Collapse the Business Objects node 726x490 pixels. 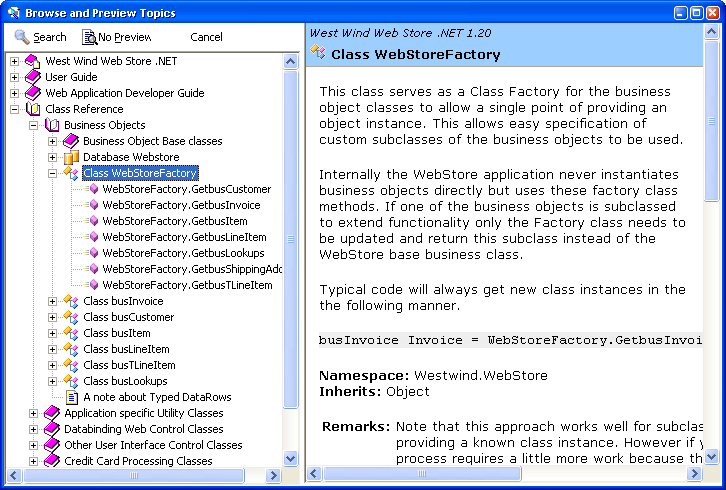[x=33, y=125]
